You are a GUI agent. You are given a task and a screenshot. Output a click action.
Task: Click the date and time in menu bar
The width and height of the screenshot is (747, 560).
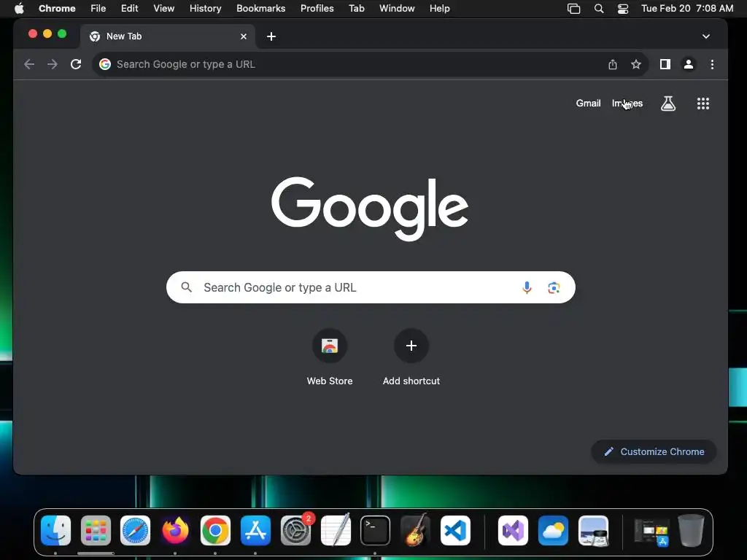coord(687,9)
